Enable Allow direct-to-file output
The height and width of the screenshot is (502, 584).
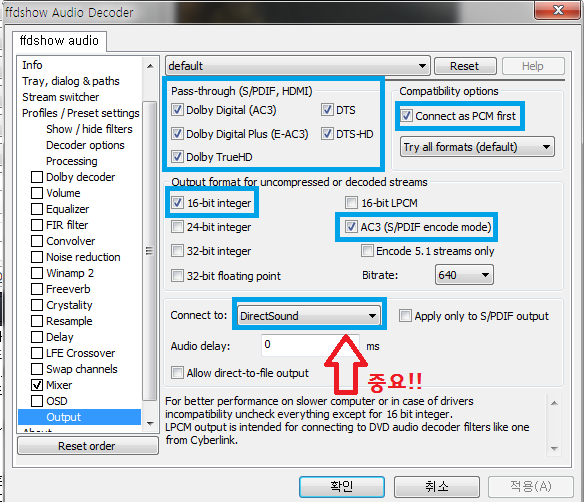click(x=177, y=373)
